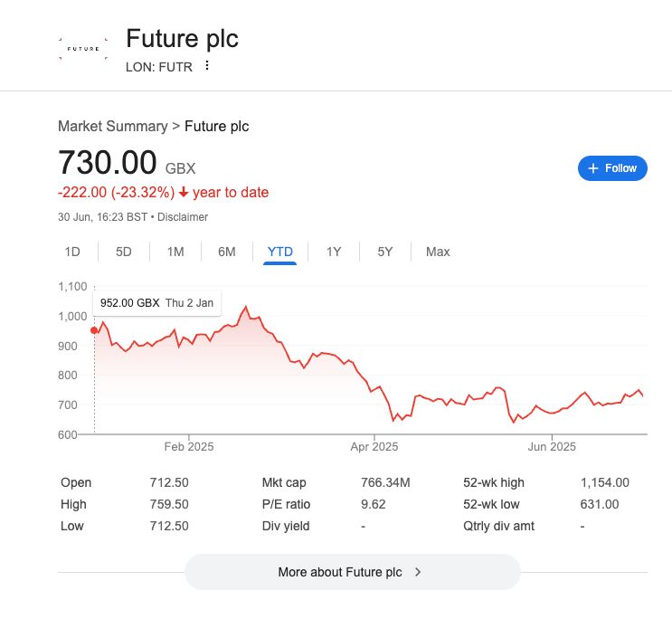Open More about Future plc

pyautogui.click(x=353, y=572)
